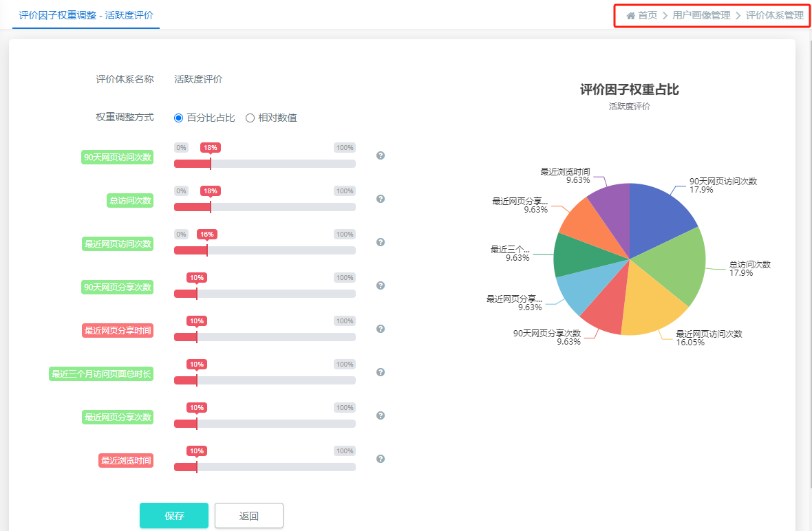Click the green 最近三个月访问页面总时长 tag
The image size is (812, 531).
[102, 373]
